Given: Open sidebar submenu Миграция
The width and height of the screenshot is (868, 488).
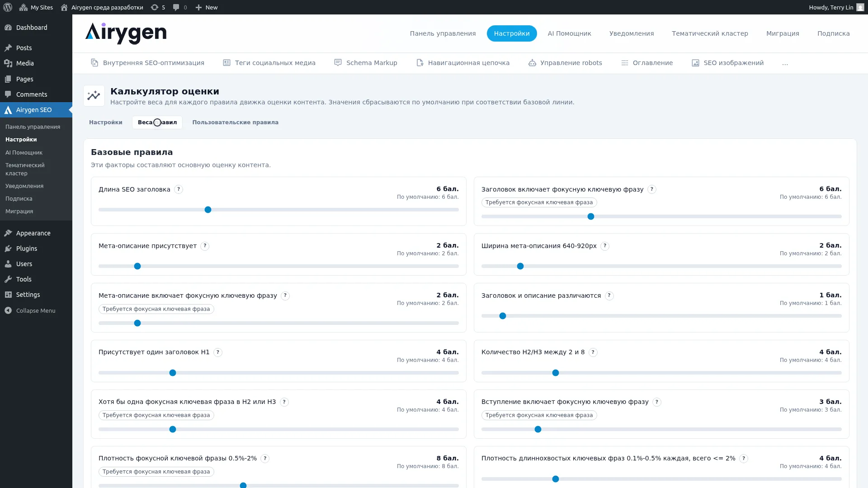Looking at the screenshot, I should coord(19,211).
